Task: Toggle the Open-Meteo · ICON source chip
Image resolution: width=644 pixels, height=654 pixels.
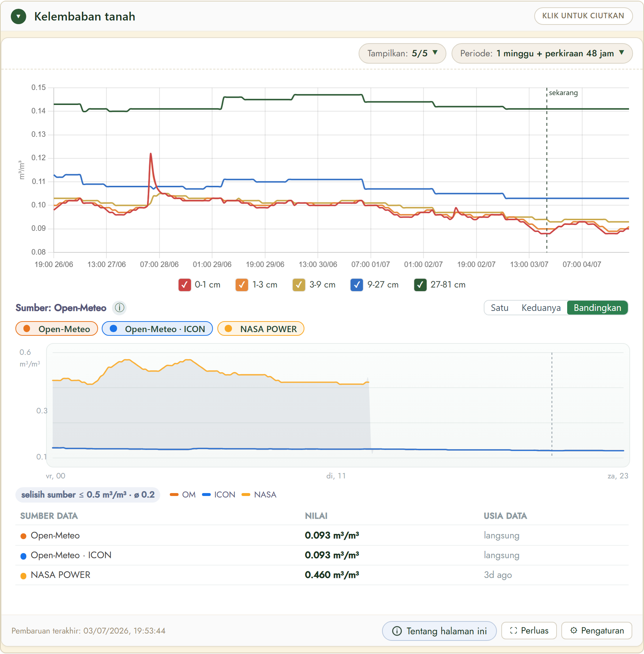Action: click(157, 329)
